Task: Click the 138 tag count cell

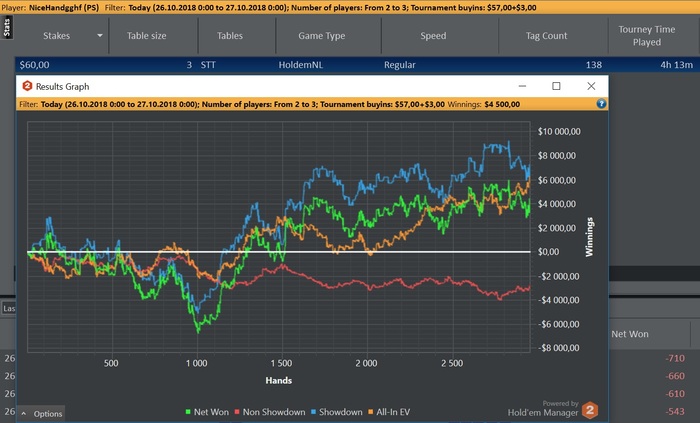Action: (x=594, y=65)
